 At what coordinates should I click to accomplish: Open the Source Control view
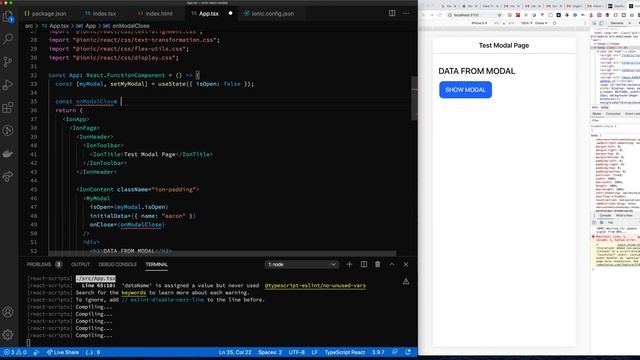point(8,62)
